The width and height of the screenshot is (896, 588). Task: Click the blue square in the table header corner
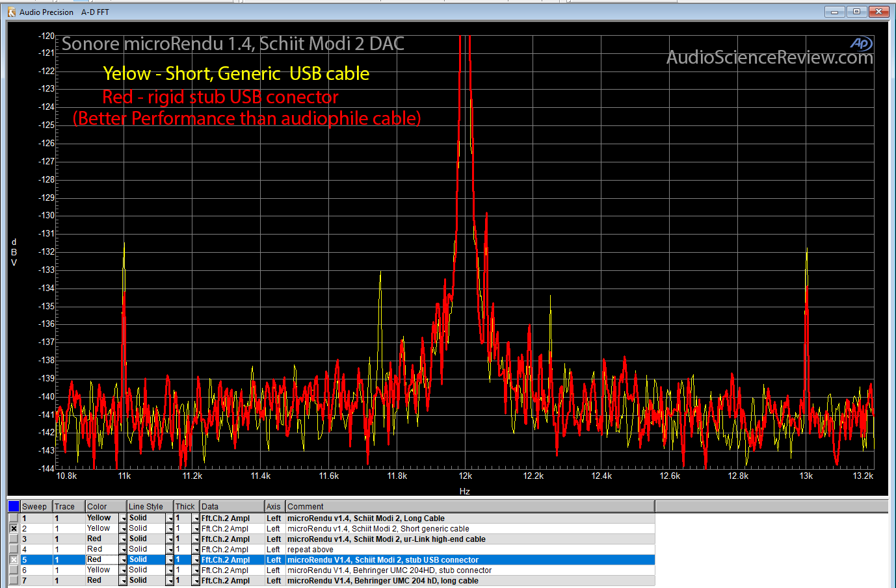click(14, 506)
